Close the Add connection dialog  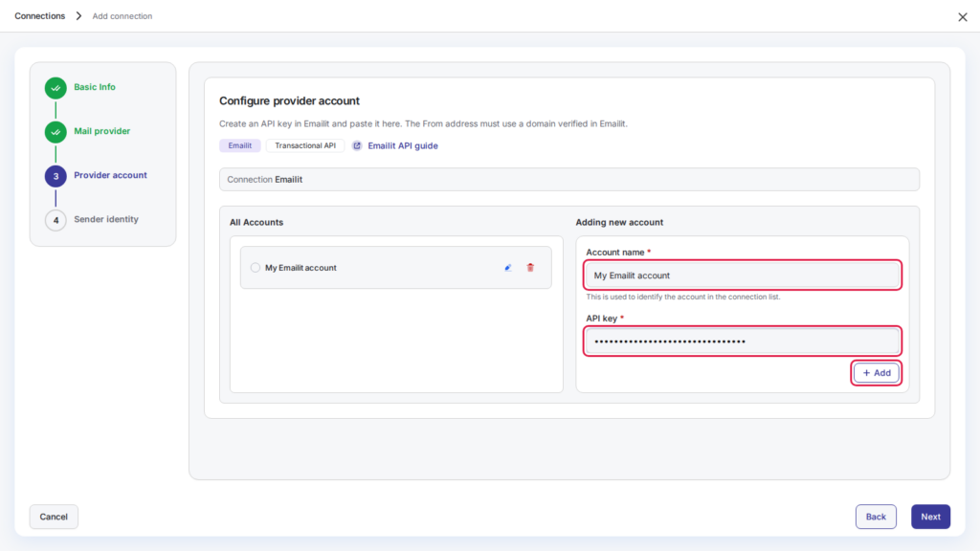coord(963,17)
